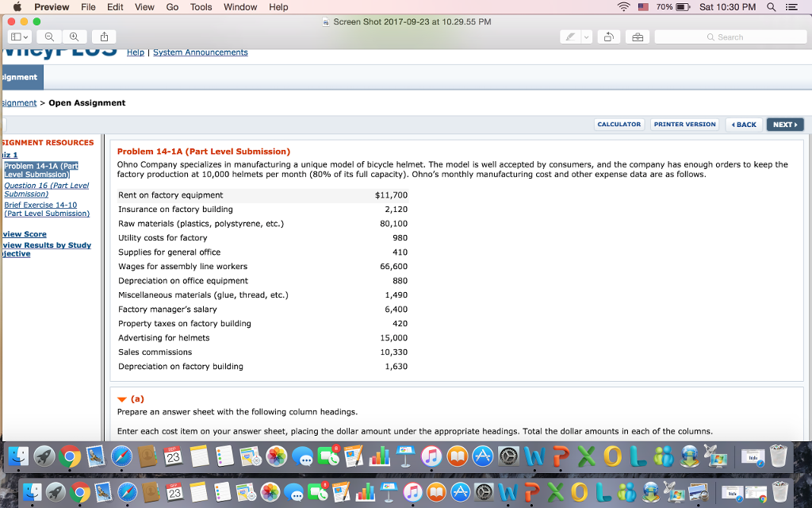Open the markup tool style dropdown
The width and height of the screenshot is (812, 508).
coord(586,37)
